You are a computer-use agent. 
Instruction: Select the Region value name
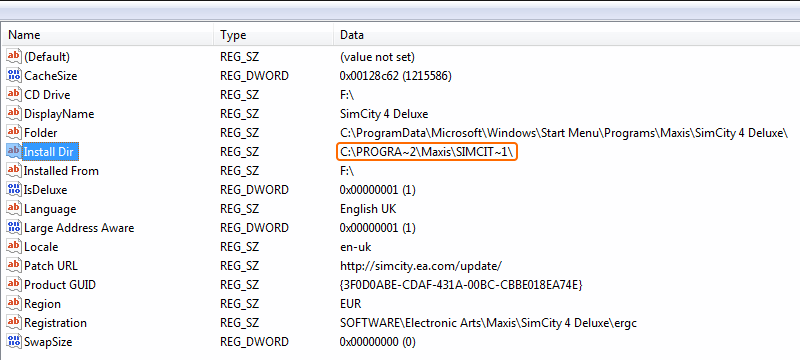pyautogui.click(x=42, y=304)
